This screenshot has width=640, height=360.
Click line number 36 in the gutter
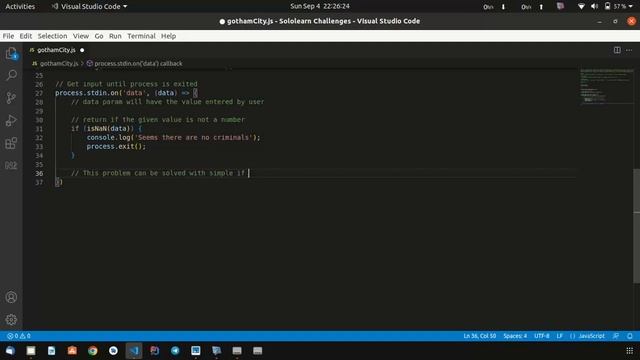click(x=39, y=173)
